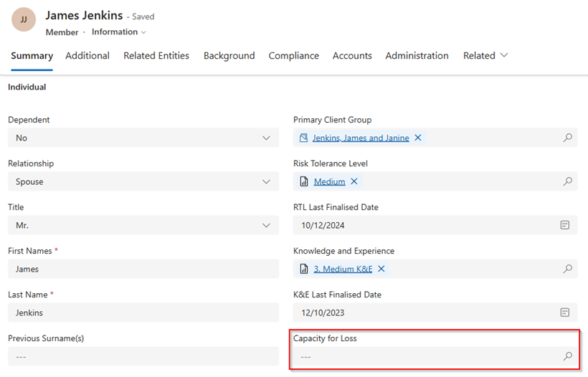Viewport: 588px width, 377px height.
Task: Open the Jenkins, James and Janine link
Action: (361, 138)
